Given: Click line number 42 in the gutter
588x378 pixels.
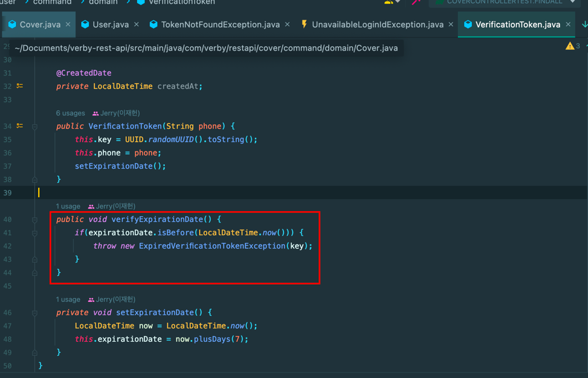Looking at the screenshot, I should click(8, 246).
